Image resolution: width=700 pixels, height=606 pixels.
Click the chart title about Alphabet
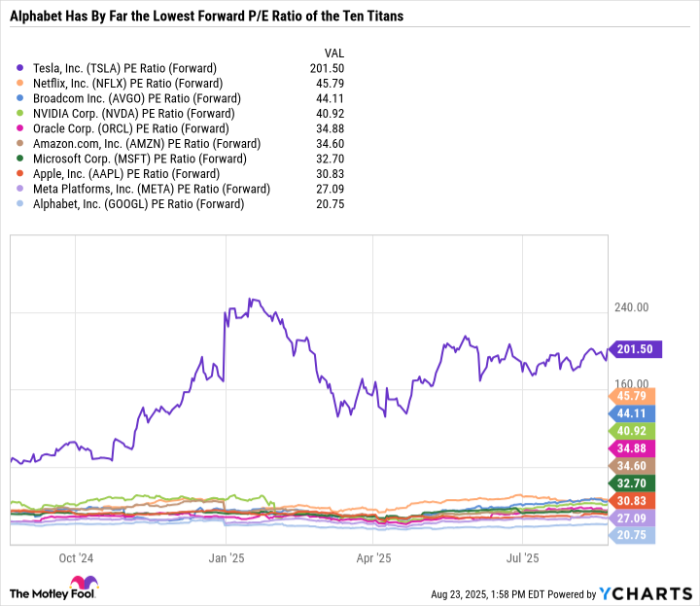(207, 17)
